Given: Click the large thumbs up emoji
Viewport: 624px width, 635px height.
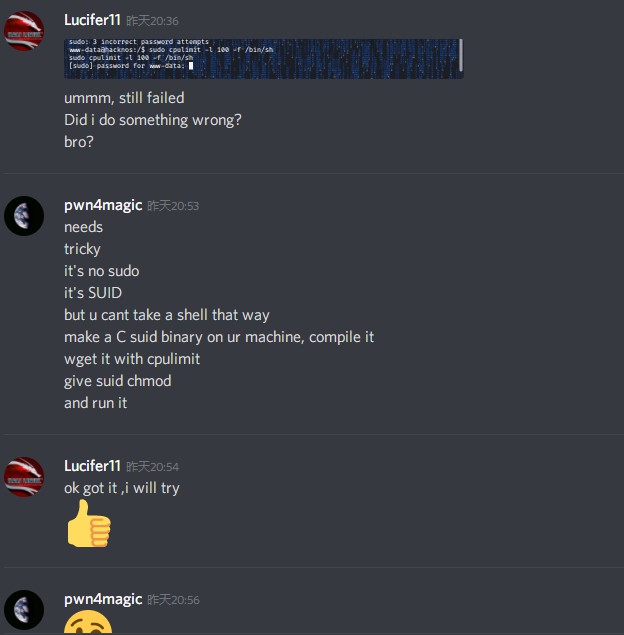Looking at the screenshot, I should click(x=89, y=524).
